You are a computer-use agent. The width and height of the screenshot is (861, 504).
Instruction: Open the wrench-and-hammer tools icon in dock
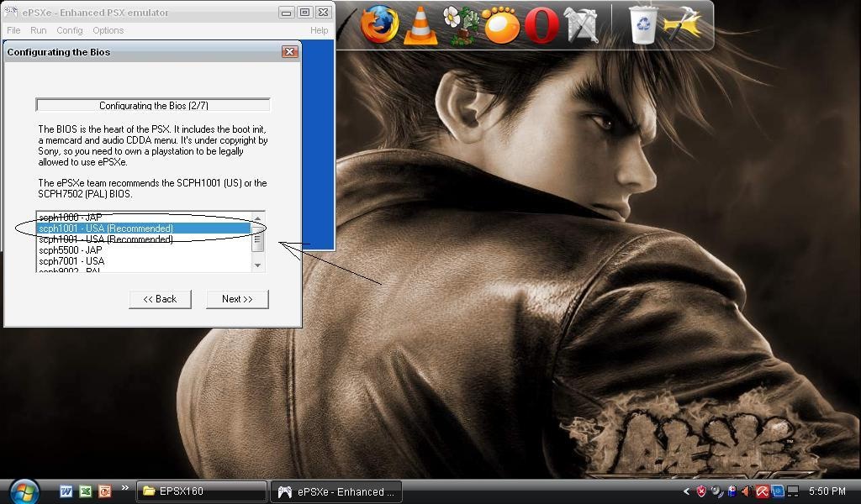581,25
